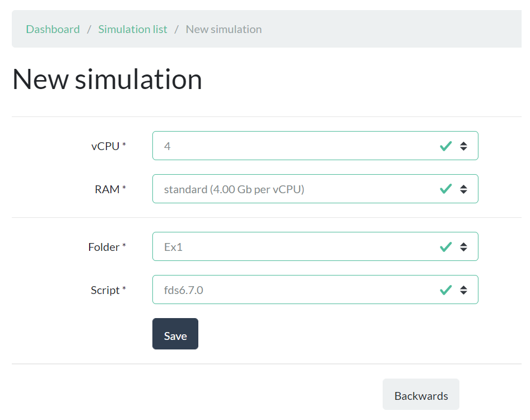Click the green checkmark in Folder field

point(446,247)
